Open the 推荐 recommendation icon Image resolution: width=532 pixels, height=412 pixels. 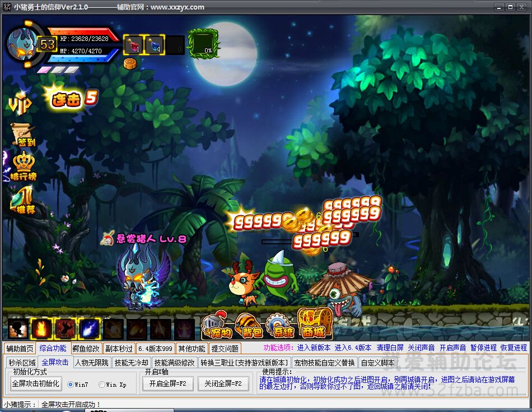pos(22,201)
